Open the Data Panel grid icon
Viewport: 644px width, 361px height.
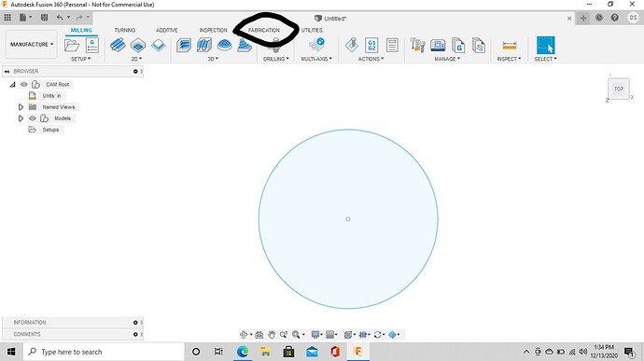click(x=7, y=17)
